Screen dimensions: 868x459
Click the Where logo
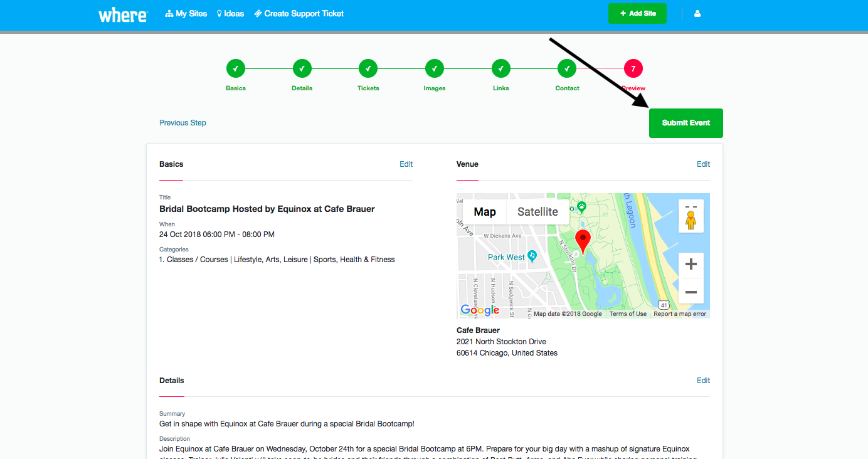(x=123, y=14)
